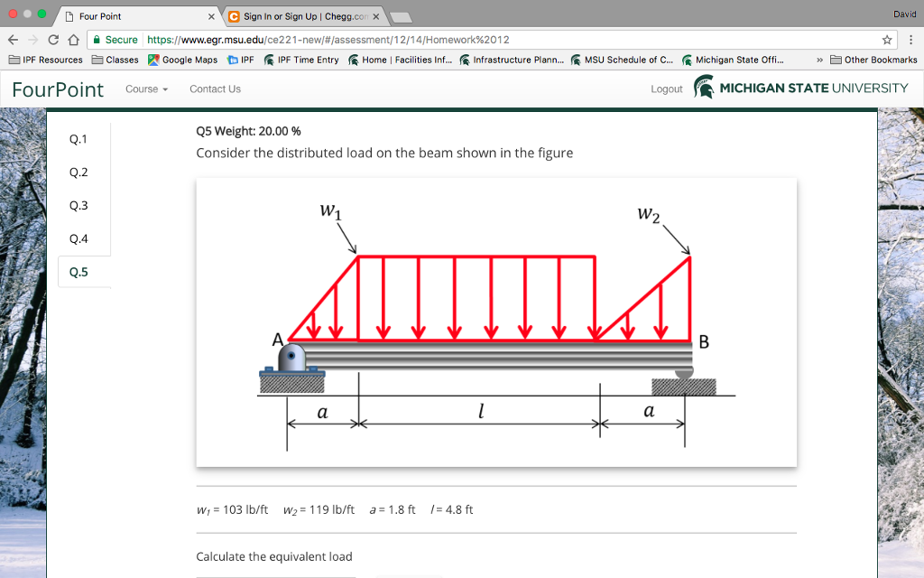The width and height of the screenshot is (924, 578).
Task: Click the 'Q5 Weight: 20.00 %' heading
Action: 248,131
